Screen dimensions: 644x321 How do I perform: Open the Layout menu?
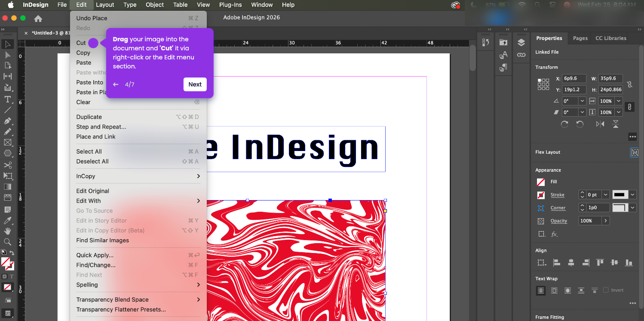coord(105,5)
